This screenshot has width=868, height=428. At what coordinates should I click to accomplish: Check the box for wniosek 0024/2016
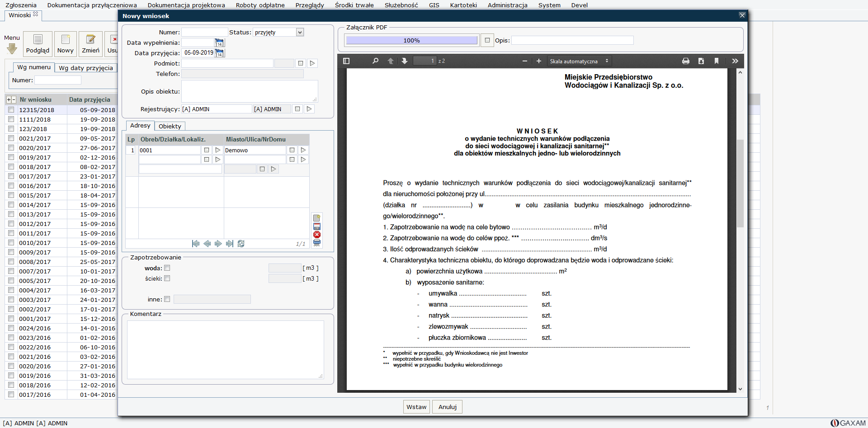pos(11,328)
